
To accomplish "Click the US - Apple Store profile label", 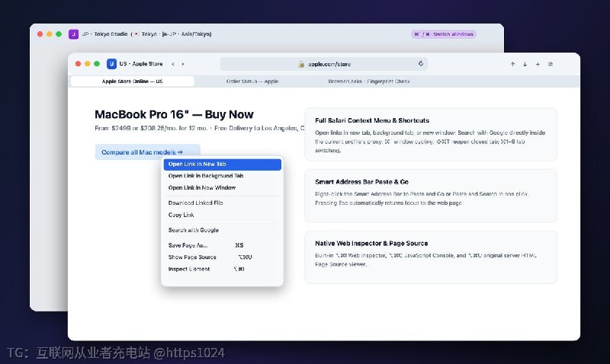I will coord(141,64).
